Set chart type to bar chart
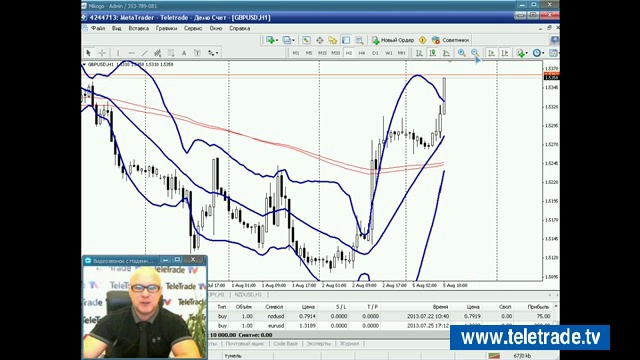640x360 pixels. [x=419, y=53]
